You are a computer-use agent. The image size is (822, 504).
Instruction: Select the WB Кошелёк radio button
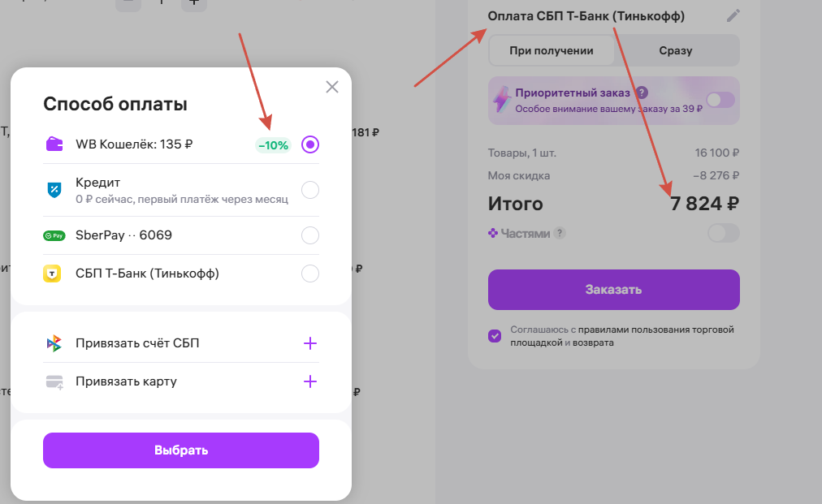tap(309, 144)
